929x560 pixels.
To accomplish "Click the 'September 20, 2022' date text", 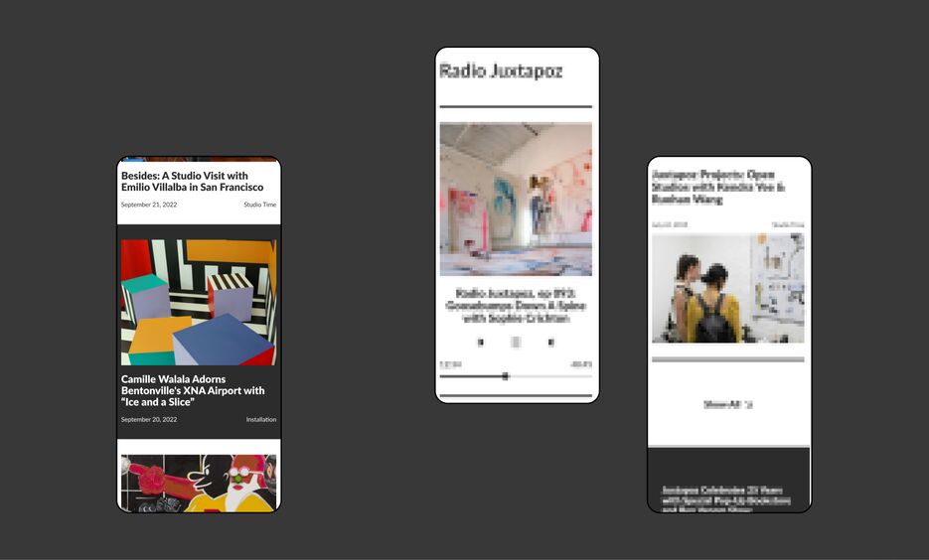I will coord(149,419).
